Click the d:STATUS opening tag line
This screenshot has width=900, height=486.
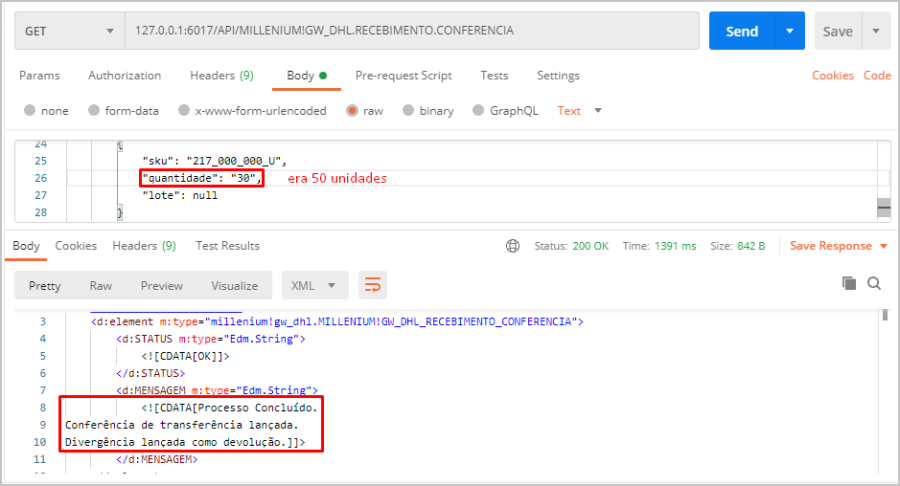211,339
